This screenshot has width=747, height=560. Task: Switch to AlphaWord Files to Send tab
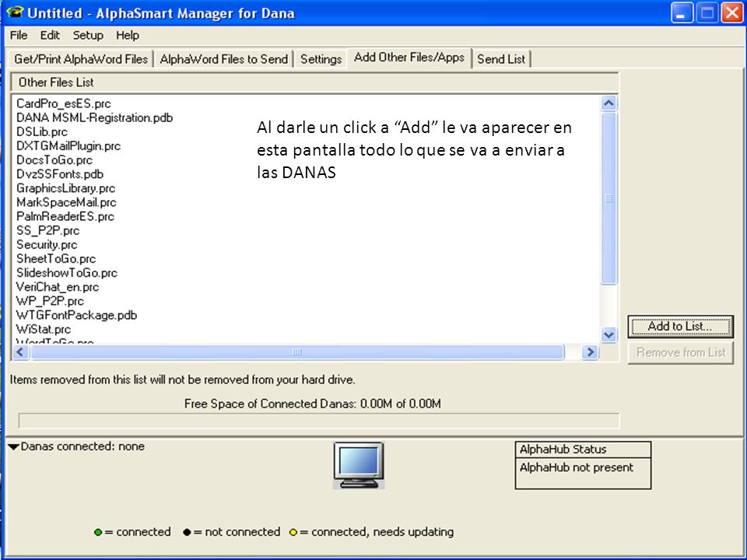(223, 59)
